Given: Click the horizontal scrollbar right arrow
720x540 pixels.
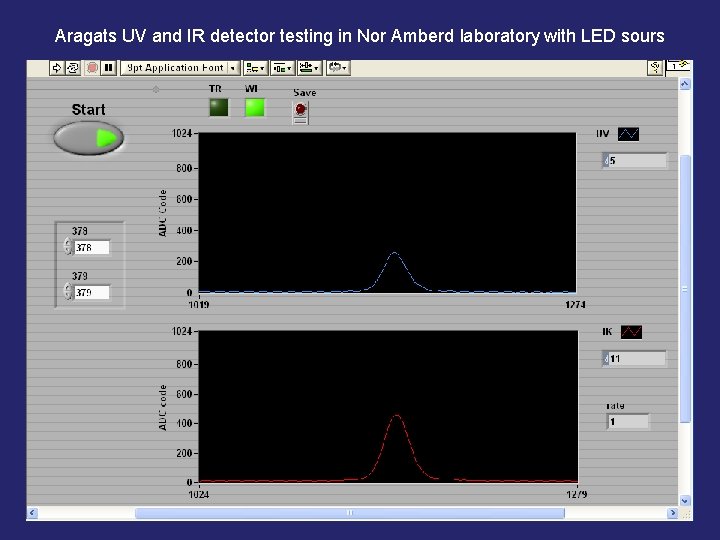Looking at the screenshot, I should [x=673, y=512].
